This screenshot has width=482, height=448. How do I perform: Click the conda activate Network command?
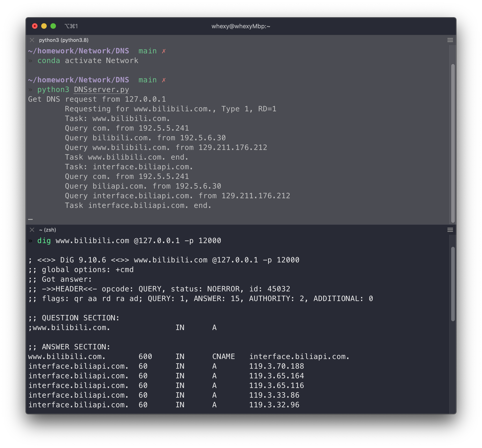tap(88, 60)
